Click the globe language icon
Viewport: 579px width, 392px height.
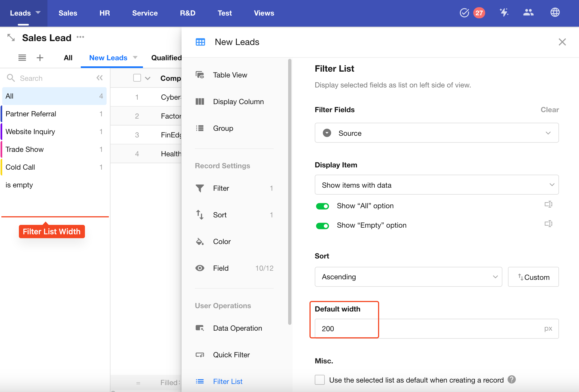(x=555, y=12)
